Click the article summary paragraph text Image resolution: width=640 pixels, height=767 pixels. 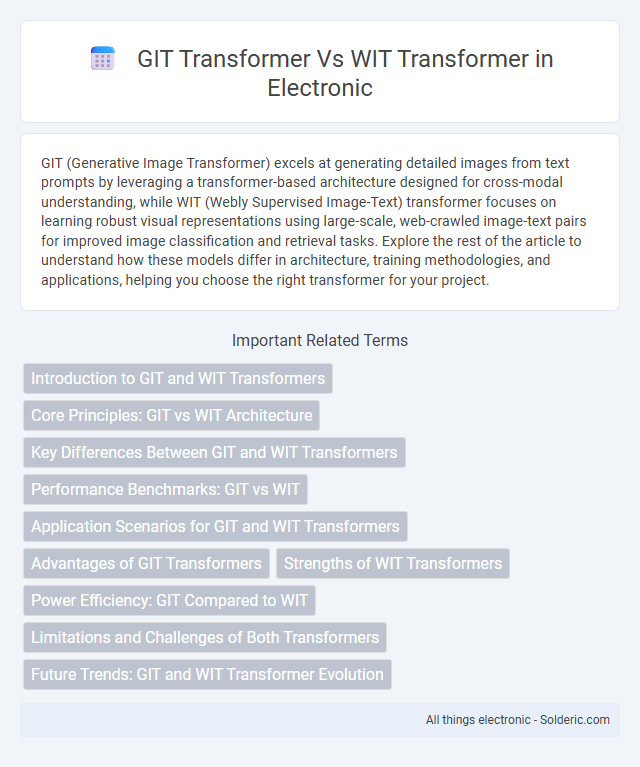tap(314, 221)
